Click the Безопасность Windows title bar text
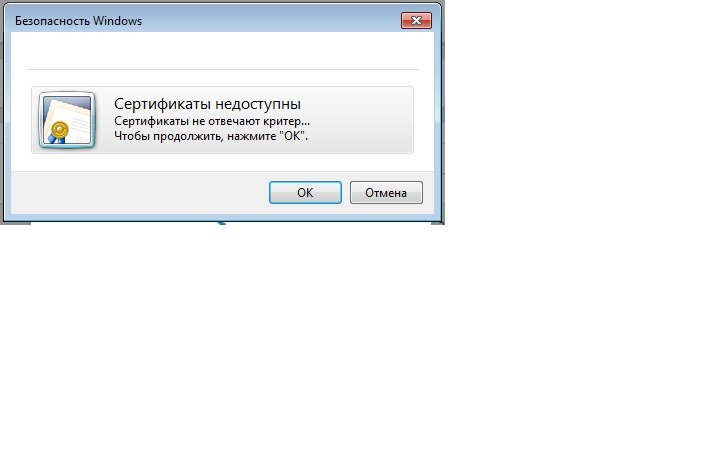 [x=78, y=21]
